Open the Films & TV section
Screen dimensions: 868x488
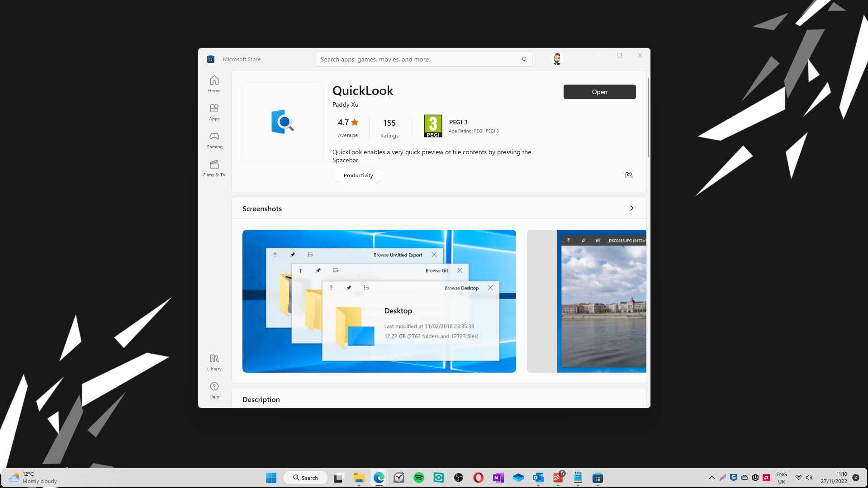tap(214, 168)
